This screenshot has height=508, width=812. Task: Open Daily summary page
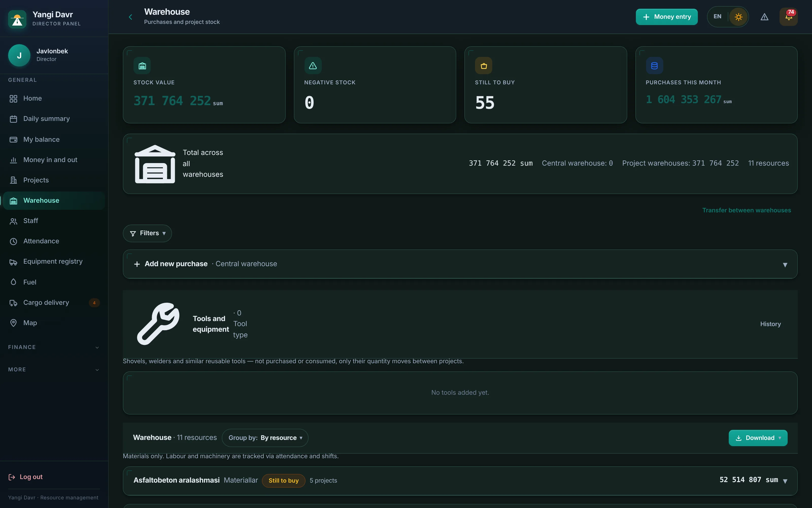tap(54, 119)
